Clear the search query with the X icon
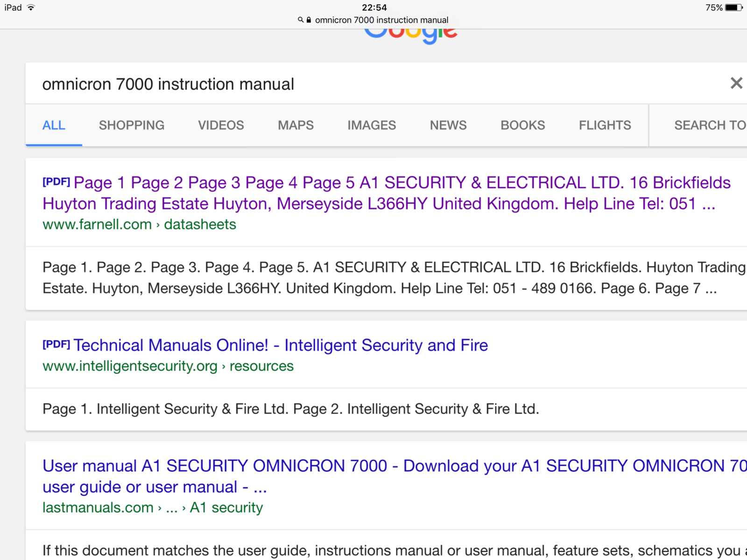The width and height of the screenshot is (747, 560). [736, 84]
